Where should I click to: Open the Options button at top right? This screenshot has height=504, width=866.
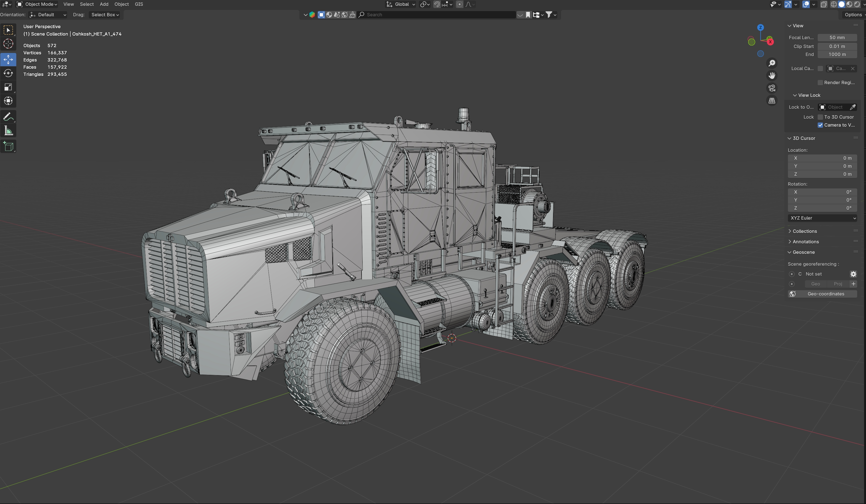(x=853, y=14)
